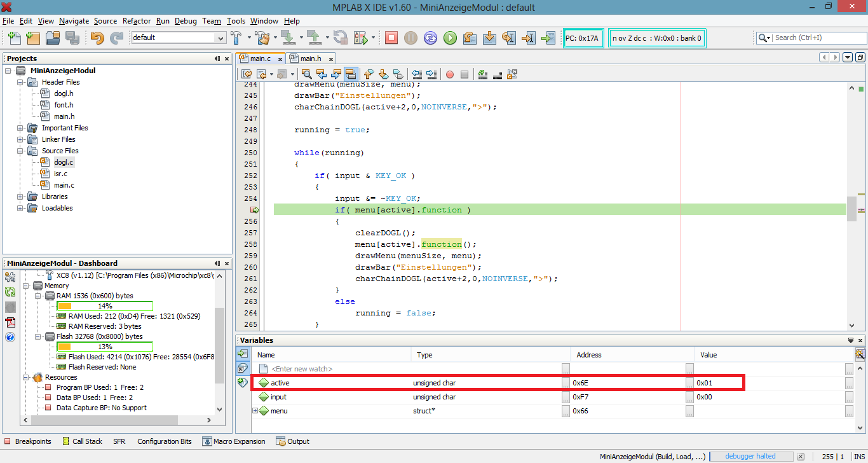Click the Run to Cursor icon
868x463 pixels.
pos(508,38)
